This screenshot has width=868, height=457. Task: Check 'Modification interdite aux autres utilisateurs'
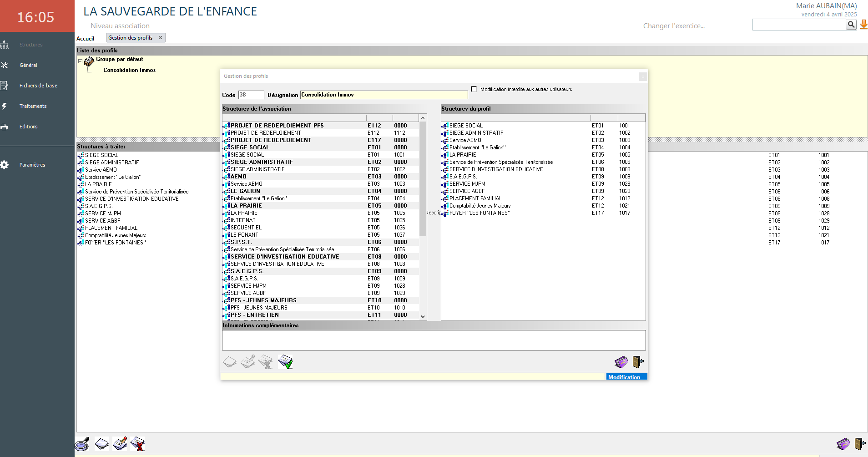[x=474, y=89]
